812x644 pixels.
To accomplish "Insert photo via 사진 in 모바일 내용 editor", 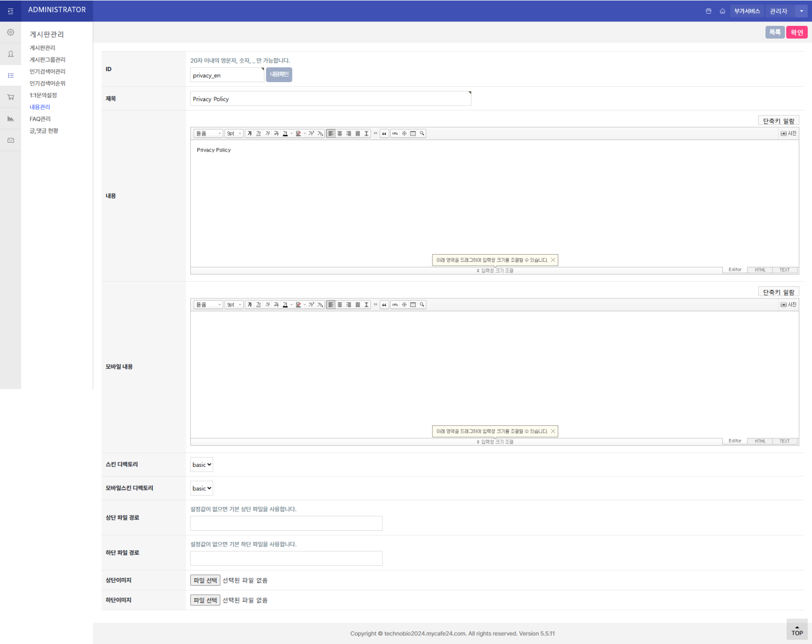I will [789, 304].
